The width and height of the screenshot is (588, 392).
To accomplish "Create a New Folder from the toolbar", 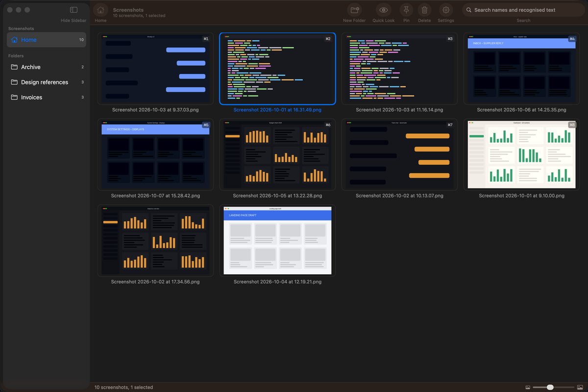I will (x=354, y=10).
